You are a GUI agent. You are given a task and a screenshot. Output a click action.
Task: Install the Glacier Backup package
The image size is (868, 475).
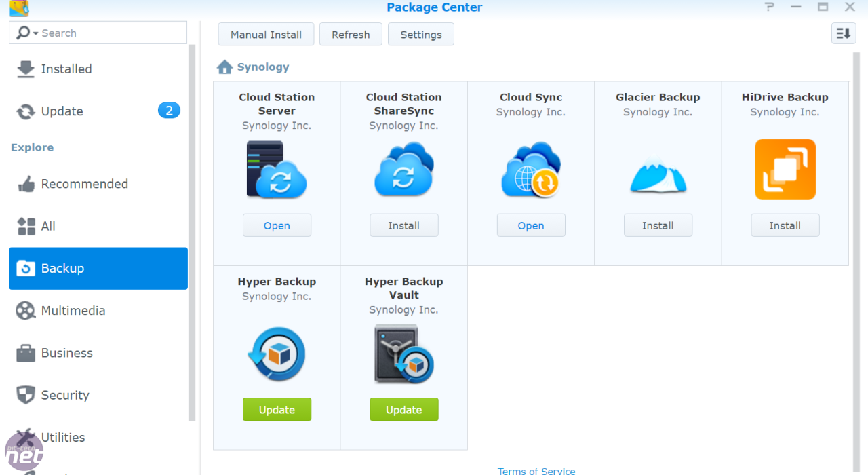(658, 225)
